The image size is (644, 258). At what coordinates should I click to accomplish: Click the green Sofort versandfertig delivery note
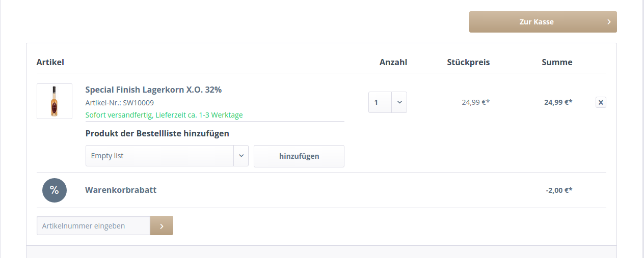pos(164,115)
